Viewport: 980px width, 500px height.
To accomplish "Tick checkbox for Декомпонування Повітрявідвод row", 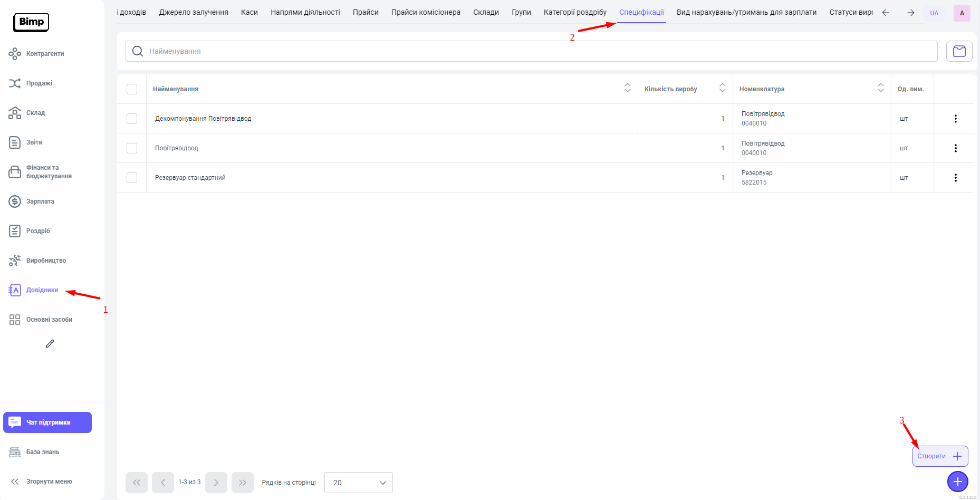I will point(132,119).
